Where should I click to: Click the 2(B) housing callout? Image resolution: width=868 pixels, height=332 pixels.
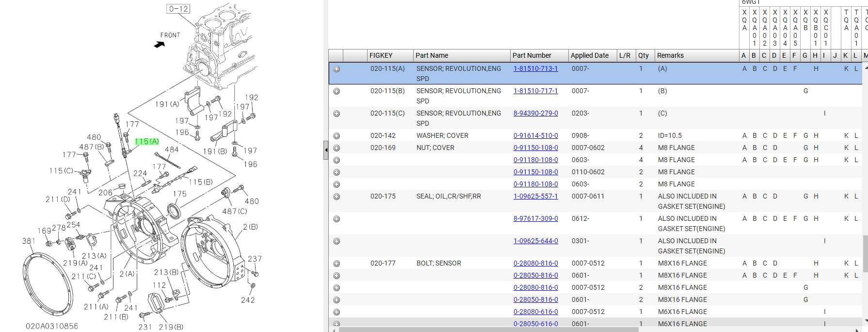tap(251, 227)
